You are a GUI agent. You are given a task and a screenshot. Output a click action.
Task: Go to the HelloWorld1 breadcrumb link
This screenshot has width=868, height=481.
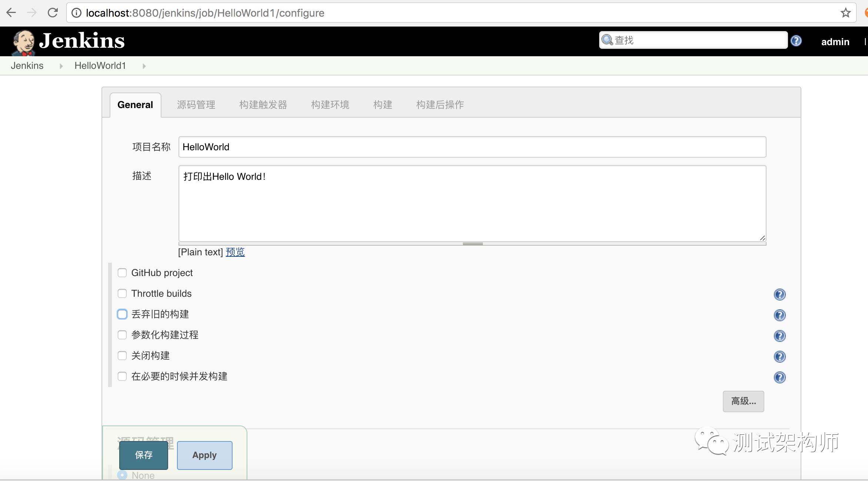[x=100, y=66]
